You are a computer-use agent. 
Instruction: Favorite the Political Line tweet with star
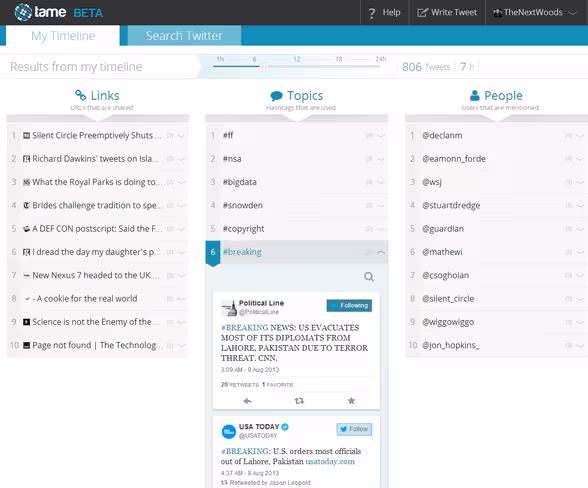(x=351, y=401)
